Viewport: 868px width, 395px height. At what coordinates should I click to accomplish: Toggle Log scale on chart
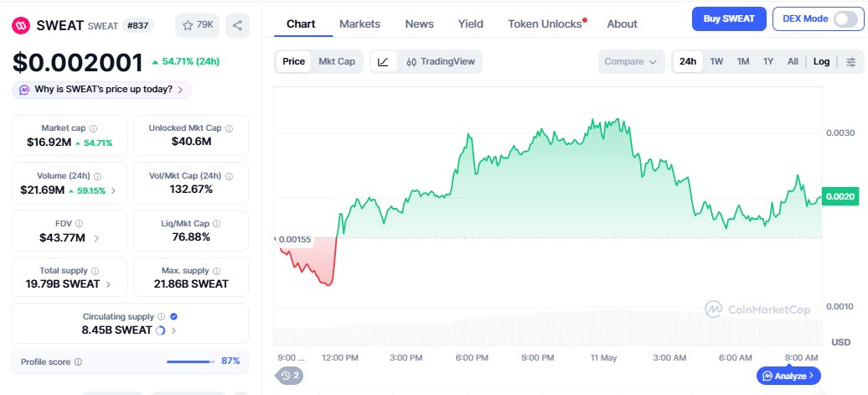point(821,61)
